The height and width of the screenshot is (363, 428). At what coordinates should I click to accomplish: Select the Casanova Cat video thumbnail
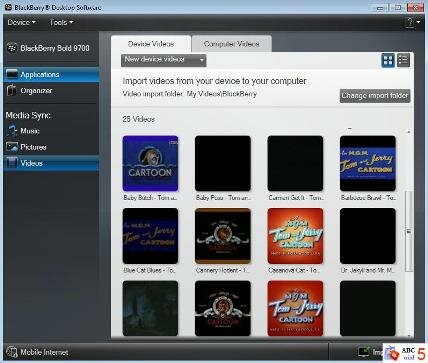(295, 236)
